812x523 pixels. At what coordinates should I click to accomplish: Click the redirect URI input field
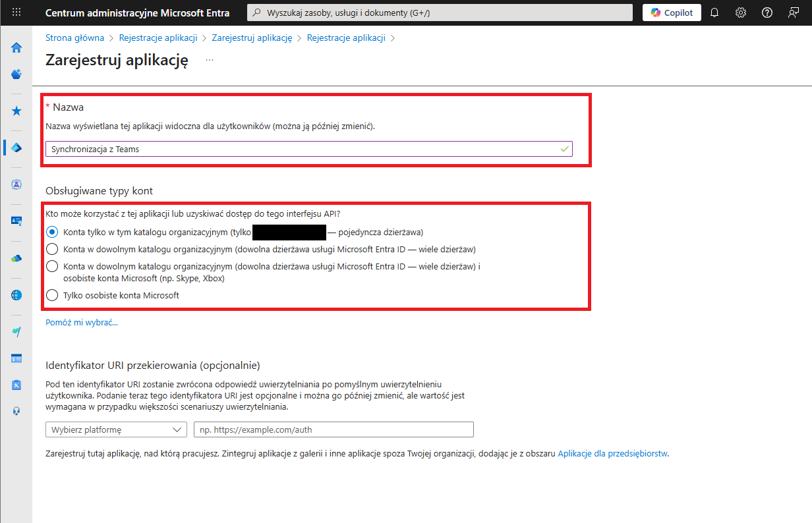[333, 429]
